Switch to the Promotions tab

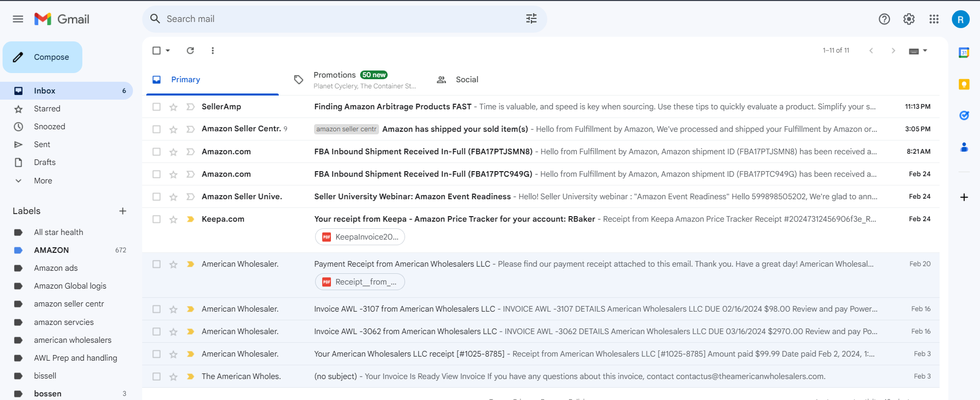(355, 80)
